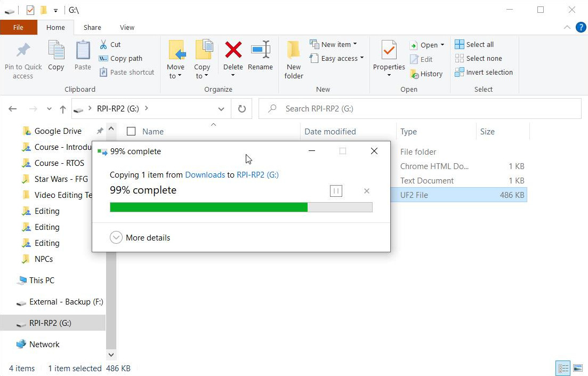Click Invert selection button
Viewport: 588px width, 376px height.
(484, 73)
